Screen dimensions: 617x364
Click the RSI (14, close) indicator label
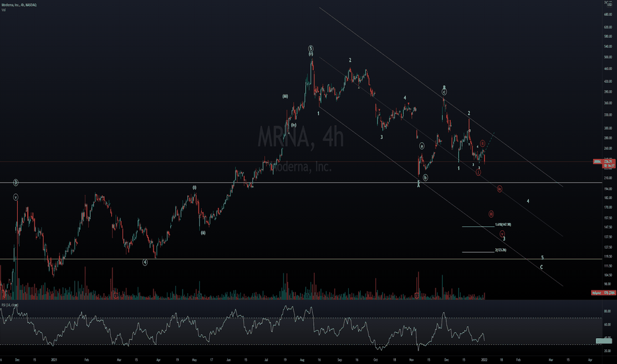click(9, 305)
